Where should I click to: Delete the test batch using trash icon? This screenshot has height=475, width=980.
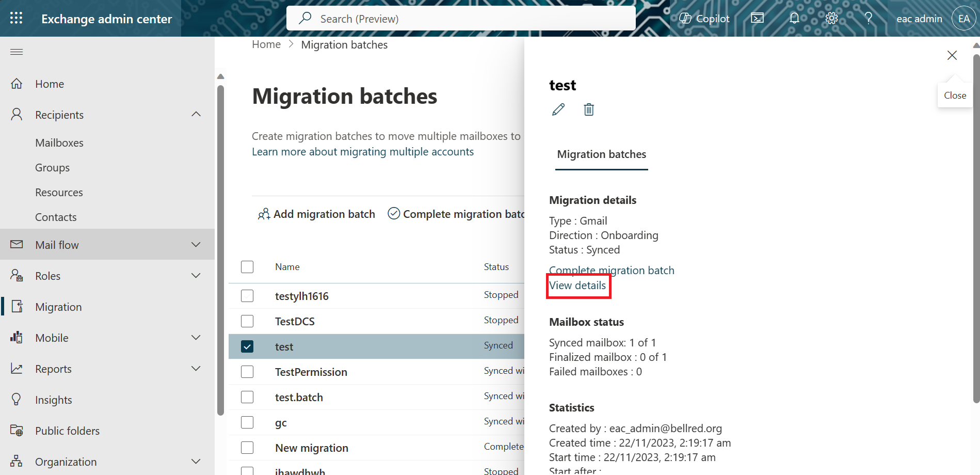(588, 109)
